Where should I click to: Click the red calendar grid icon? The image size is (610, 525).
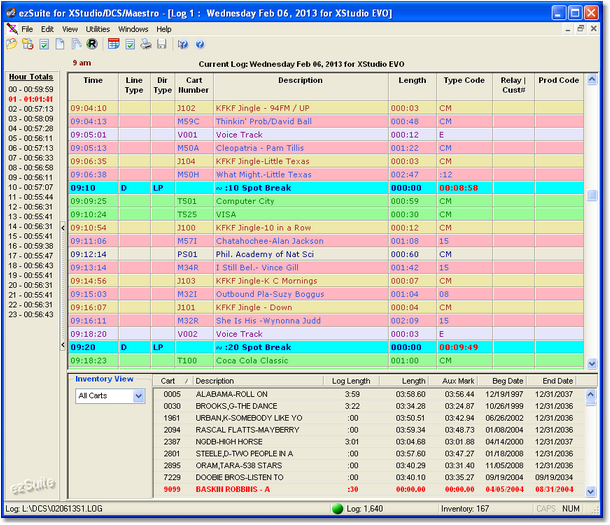[x=114, y=44]
